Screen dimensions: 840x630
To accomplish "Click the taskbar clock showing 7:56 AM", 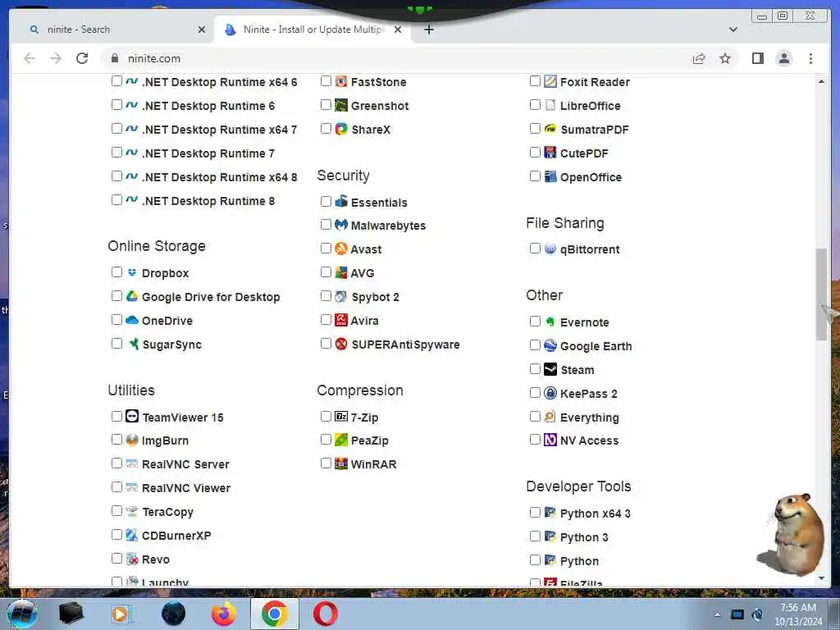I will coord(797,614).
